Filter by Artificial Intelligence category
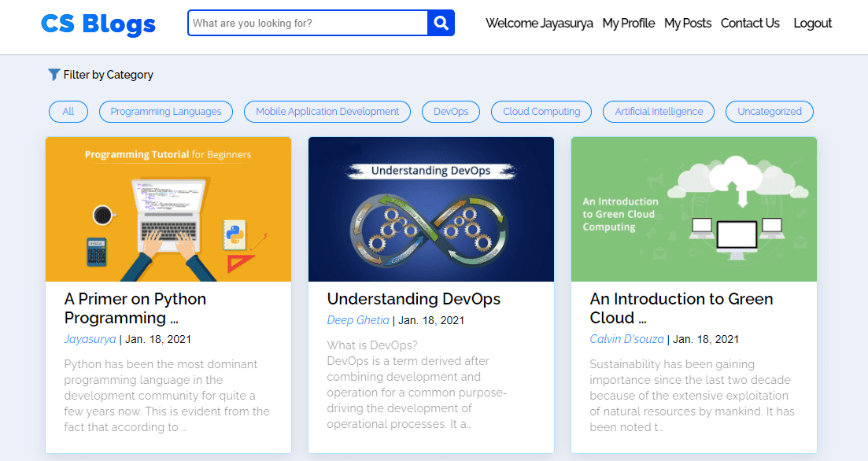Screen dimensions: 868x461 [x=658, y=111]
